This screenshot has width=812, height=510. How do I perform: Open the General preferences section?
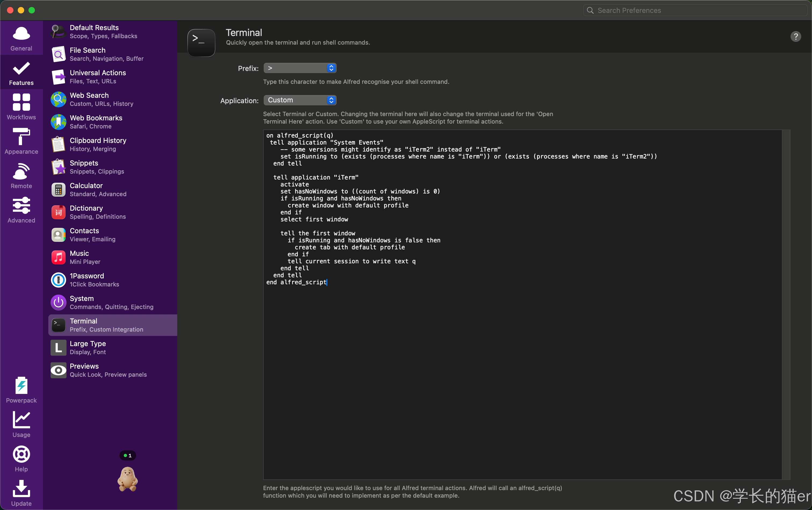pos(21,38)
